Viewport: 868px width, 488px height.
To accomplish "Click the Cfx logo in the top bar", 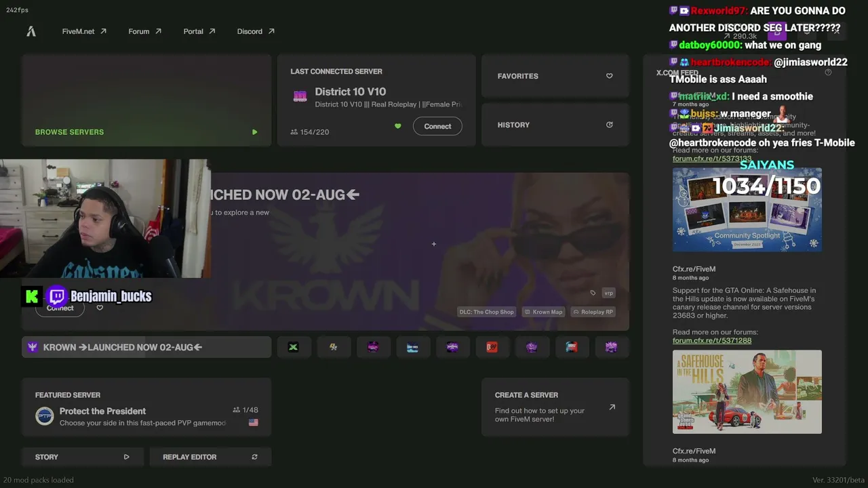I will [x=31, y=31].
